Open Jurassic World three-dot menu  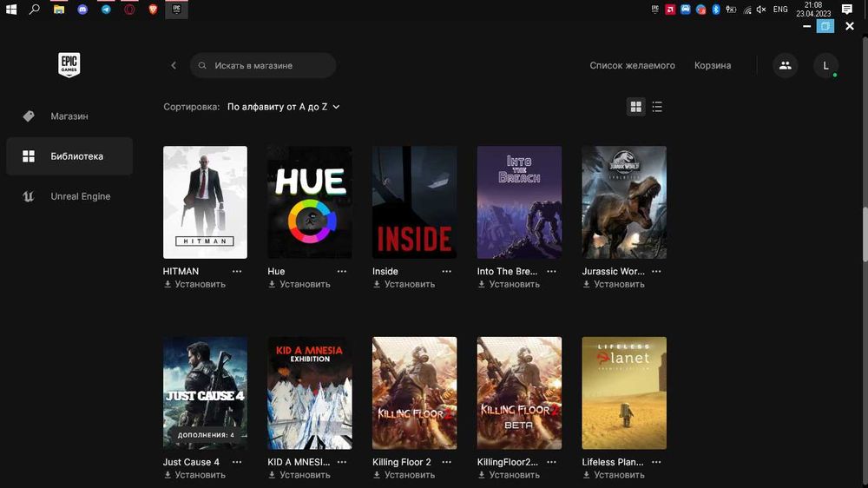click(656, 272)
